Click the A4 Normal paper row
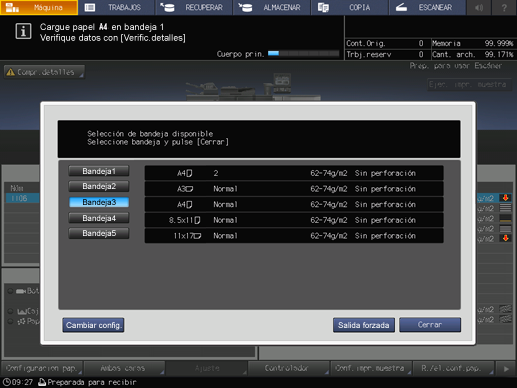The width and height of the screenshot is (517, 388). coord(294,204)
